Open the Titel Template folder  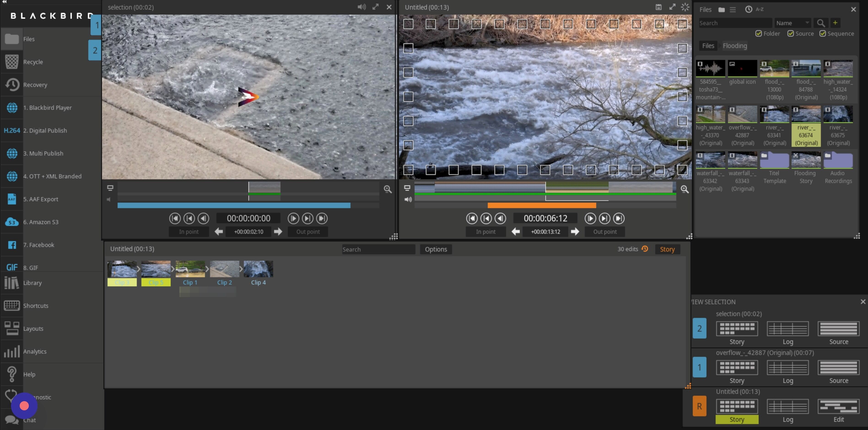tap(774, 168)
